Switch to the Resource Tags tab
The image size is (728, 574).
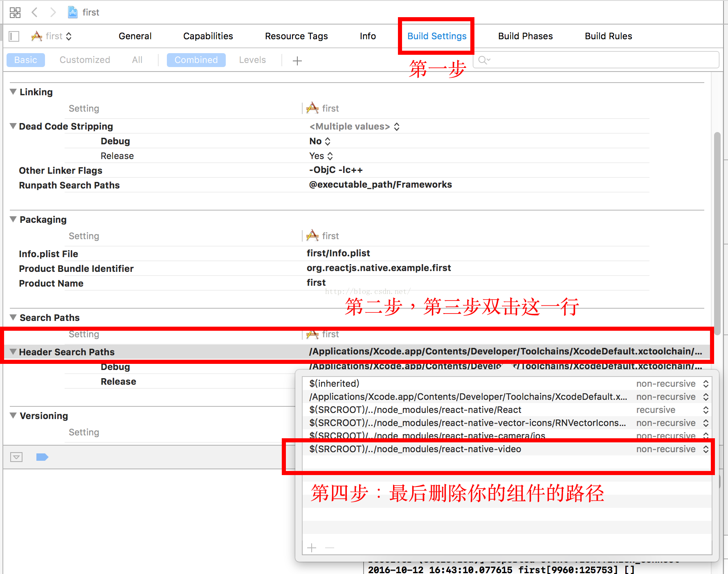[297, 36]
